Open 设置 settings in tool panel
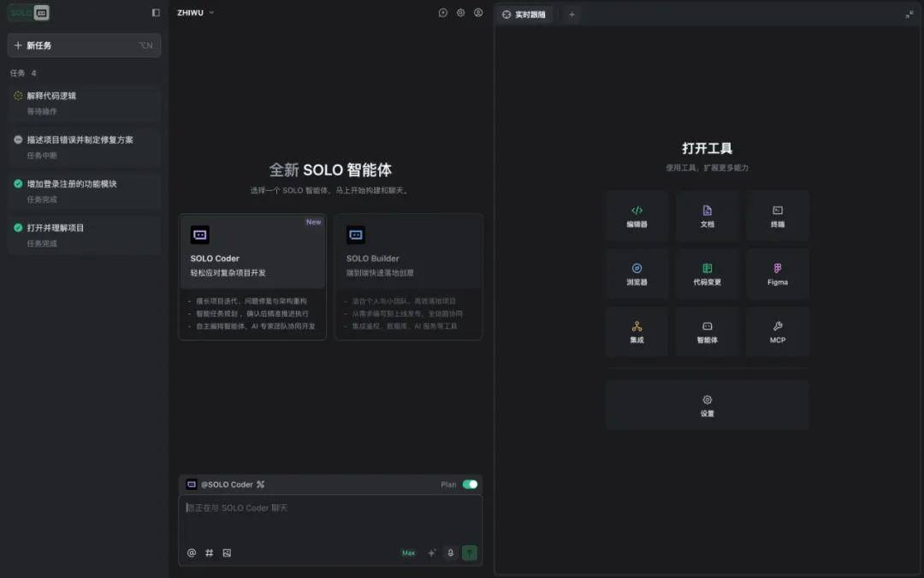924x578 pixels. click(x=708, y=405)
